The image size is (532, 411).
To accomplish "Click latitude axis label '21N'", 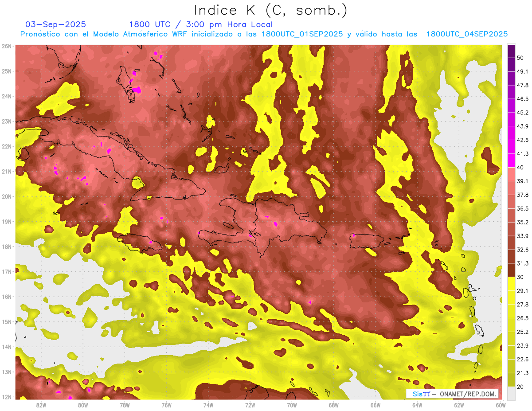I will pos(6,172).
